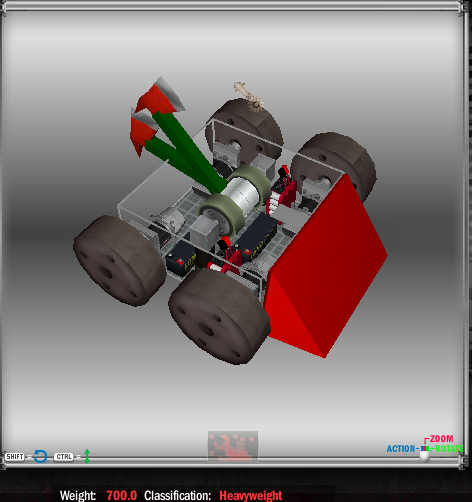This screenshot has width=472, height=502.
Task: Click the Classification: label
Action: (178, 495)
